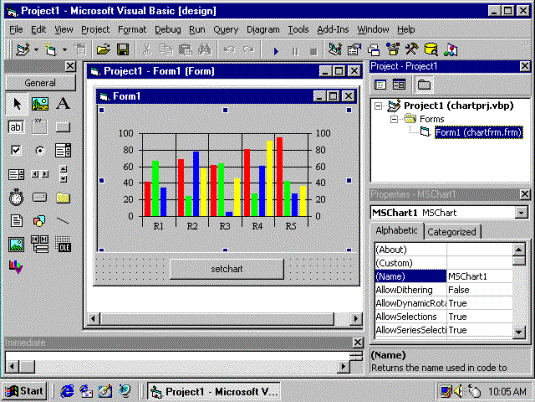Switch to the Categorized properties tab

pyautogui.click(x=452, y=232)
